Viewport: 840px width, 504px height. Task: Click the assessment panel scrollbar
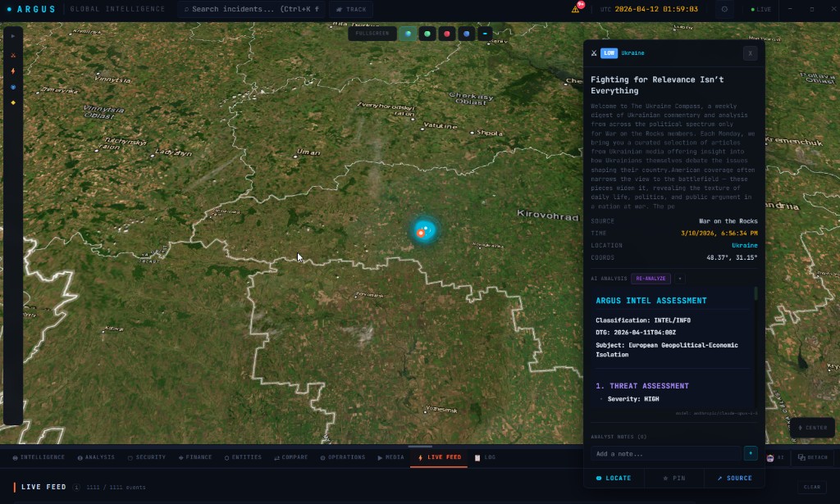tap(756, 293)
